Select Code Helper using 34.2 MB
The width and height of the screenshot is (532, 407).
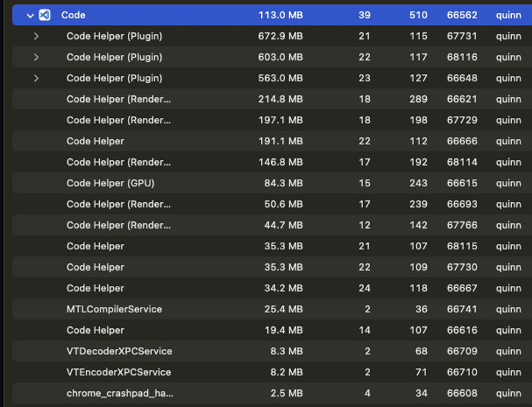95,288
